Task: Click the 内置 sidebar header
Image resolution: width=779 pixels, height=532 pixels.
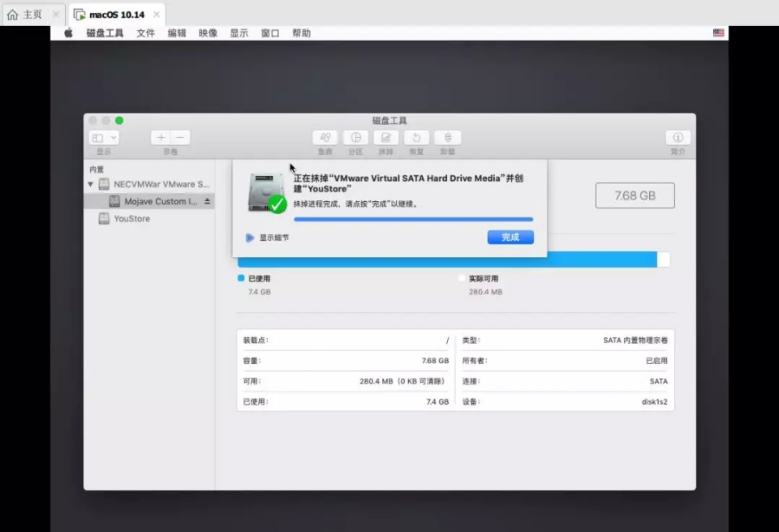Action: [97, 169]
